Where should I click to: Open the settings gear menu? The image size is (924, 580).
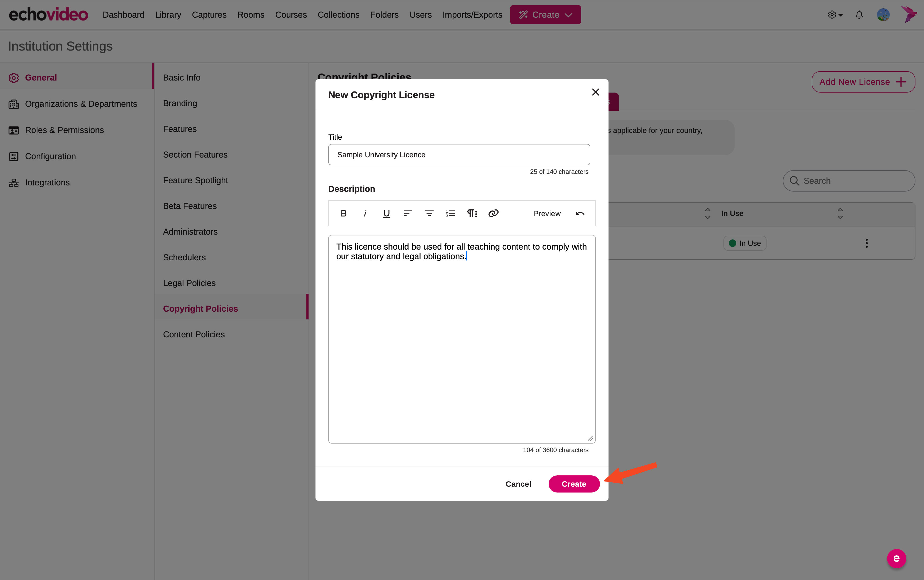(x=835, y=14)
